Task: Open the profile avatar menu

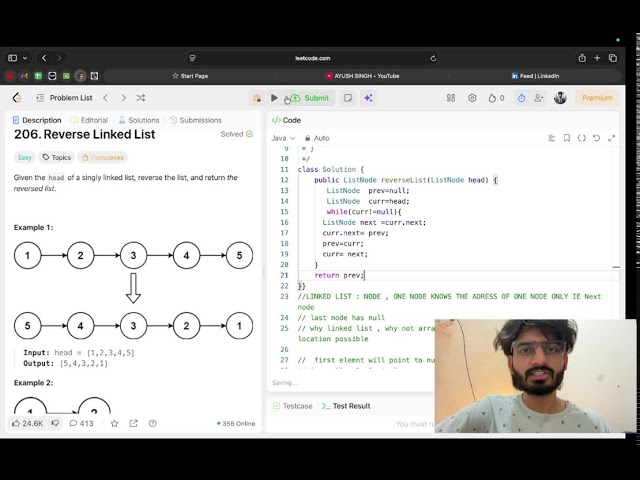Action: coord(560,98)
